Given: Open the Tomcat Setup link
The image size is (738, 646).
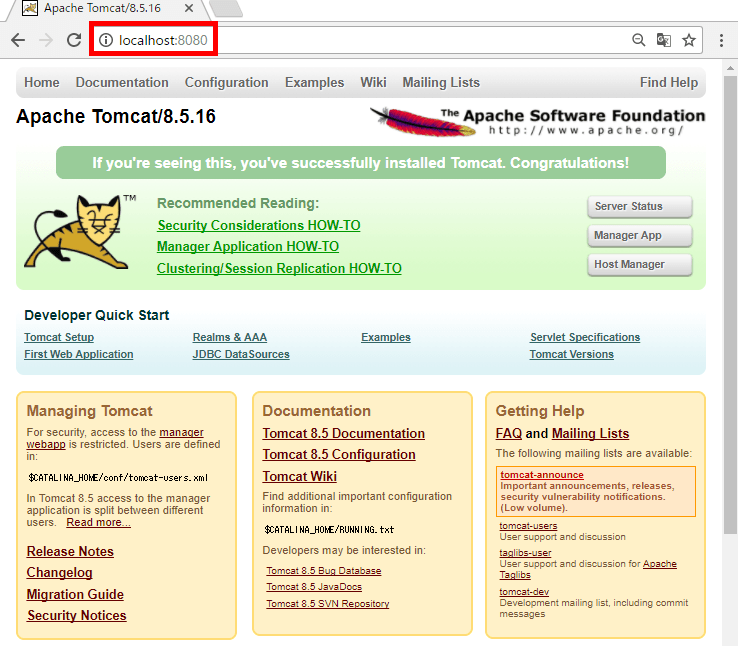Looking at the screenshot, I should [59, 337].
